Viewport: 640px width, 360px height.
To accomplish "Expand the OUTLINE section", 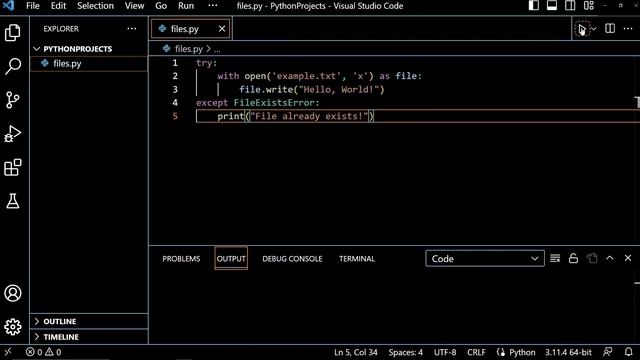I will [89, 321].
